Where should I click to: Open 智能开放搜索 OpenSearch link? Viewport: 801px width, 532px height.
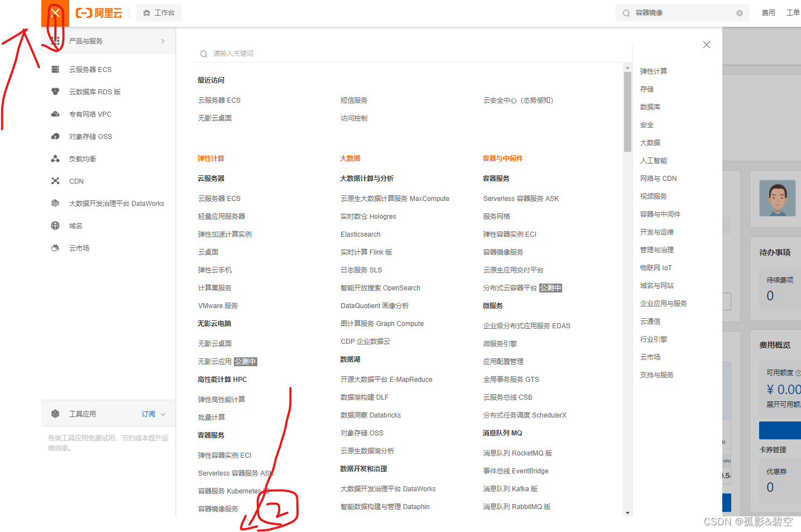[380, 288]
